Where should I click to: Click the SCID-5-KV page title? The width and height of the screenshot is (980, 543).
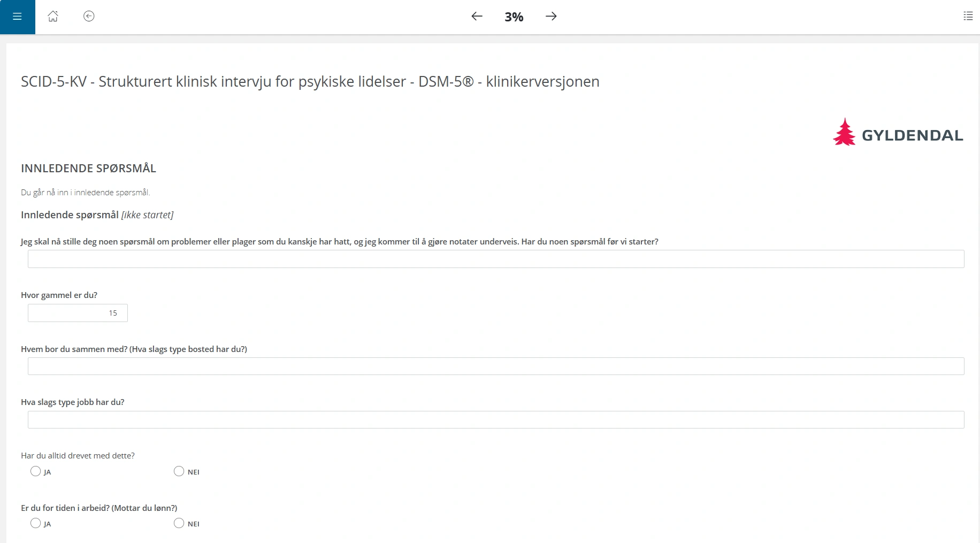point(310,82)
